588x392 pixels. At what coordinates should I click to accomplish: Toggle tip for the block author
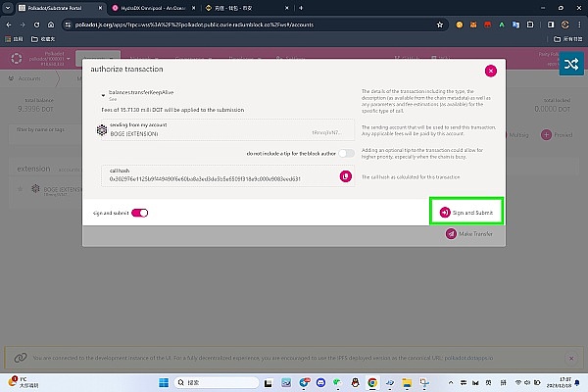[347, 154]
